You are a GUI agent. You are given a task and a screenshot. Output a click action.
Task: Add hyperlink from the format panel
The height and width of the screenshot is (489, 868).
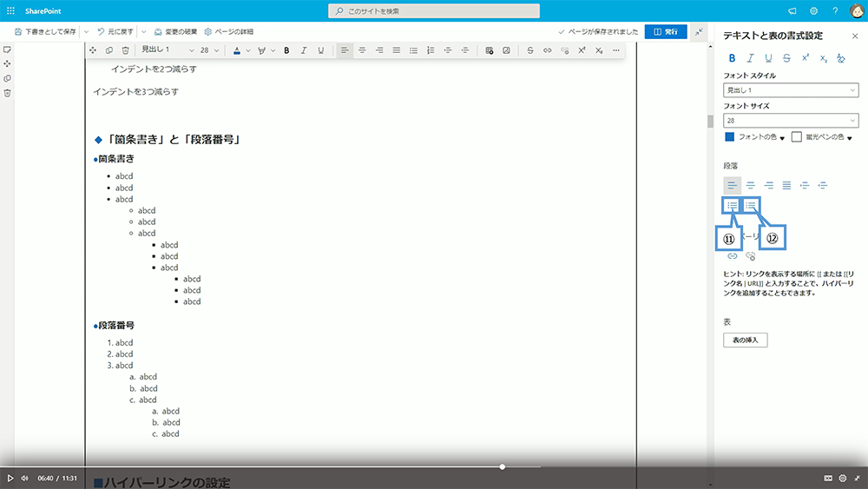pos(733,256)
